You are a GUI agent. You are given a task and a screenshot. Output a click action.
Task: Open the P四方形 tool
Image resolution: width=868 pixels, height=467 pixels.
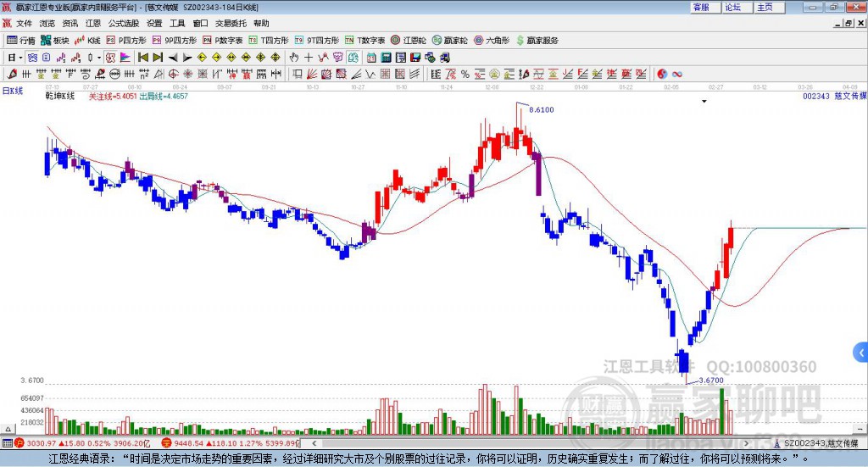126,41
